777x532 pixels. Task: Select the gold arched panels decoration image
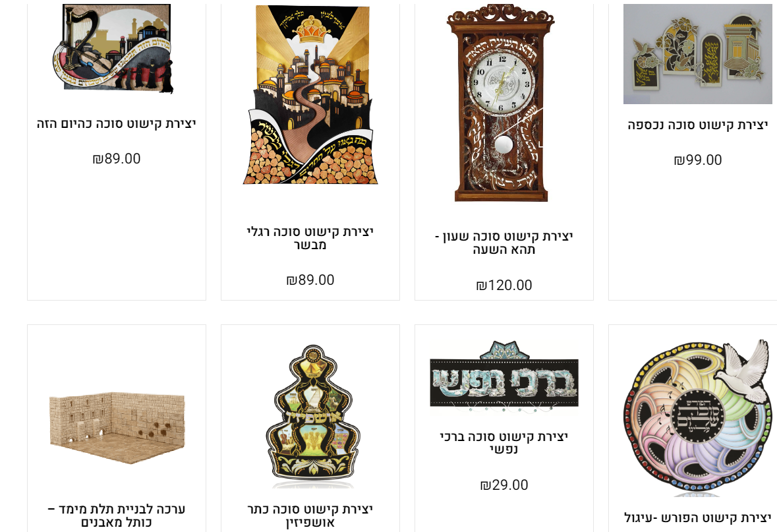click(x=698, y=54)
